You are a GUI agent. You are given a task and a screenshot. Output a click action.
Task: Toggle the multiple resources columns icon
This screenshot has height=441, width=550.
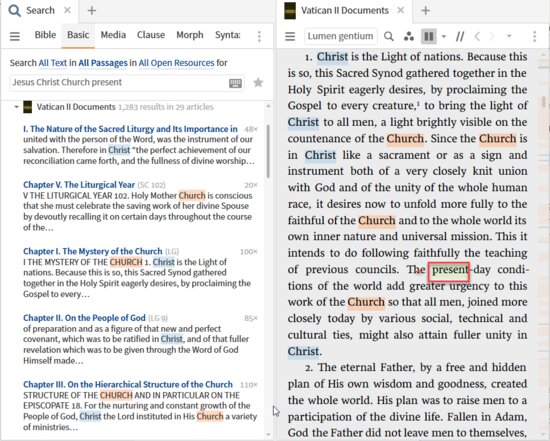[x=429, y=36]
